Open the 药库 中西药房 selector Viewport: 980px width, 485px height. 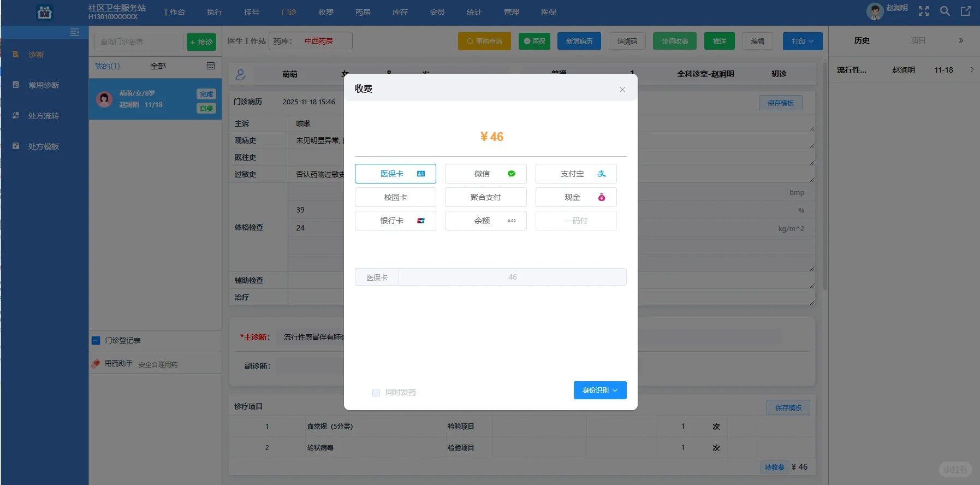tap(311, 41)
